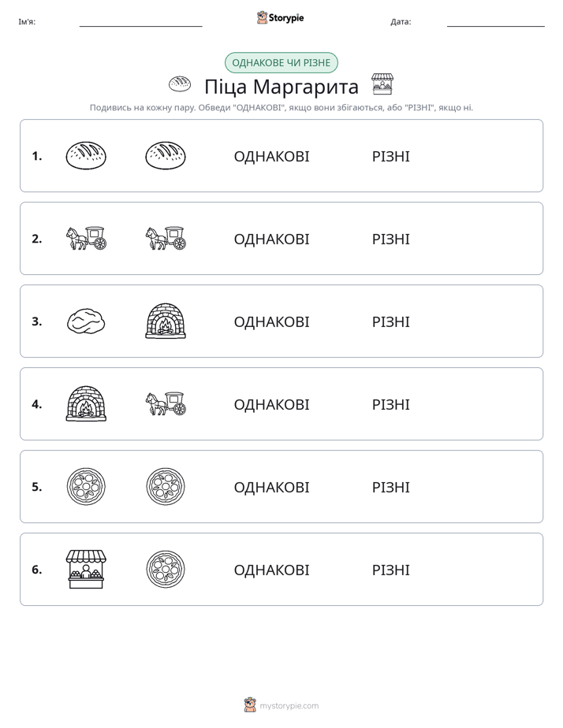Select the second horse carriage in row 2
563x728 pixels.
click(x=166, y=238)
